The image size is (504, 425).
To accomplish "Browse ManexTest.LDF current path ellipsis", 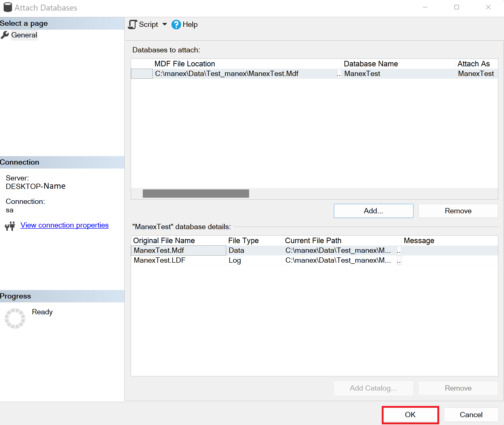I will pyautogui.click(x=399, y=260).
